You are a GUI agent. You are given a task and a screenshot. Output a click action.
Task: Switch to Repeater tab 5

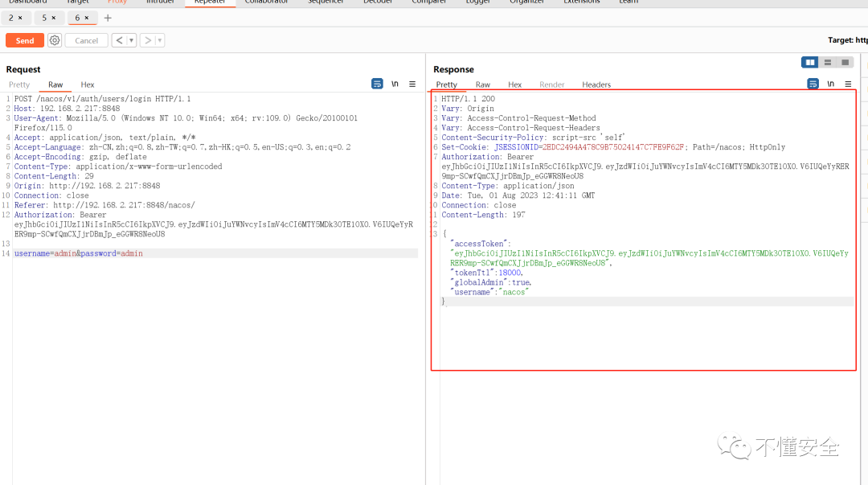[44, 18]
